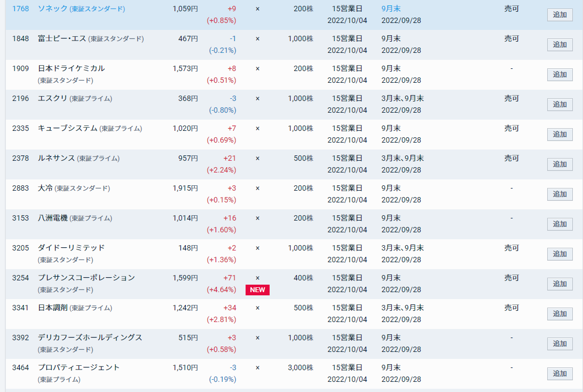Click the 3,000株 quantity cell
The height and width of the screenshot is (392, 583).
pyautogui.click(x=301, y=368)
